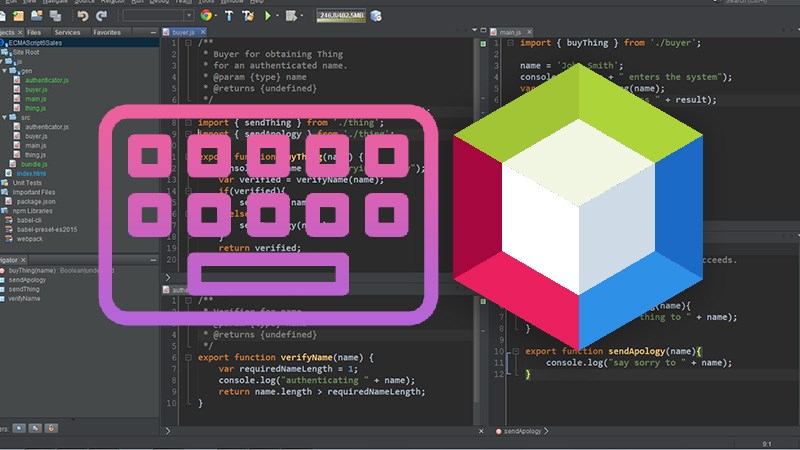Image resolution: width=800 pixels, height=450 pixels.
Task: Select the buyer.js editor tab
Action: tap(183, 32)
